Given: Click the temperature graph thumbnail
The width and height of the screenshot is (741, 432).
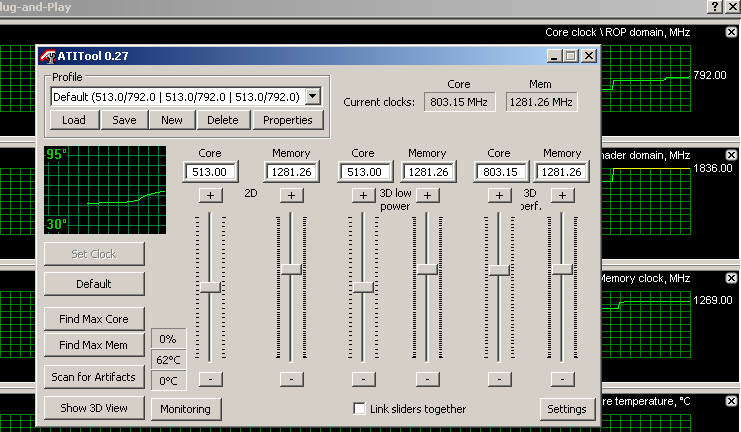Looking at the screenshot, I should pyautogui.click(x=105, y=190).
